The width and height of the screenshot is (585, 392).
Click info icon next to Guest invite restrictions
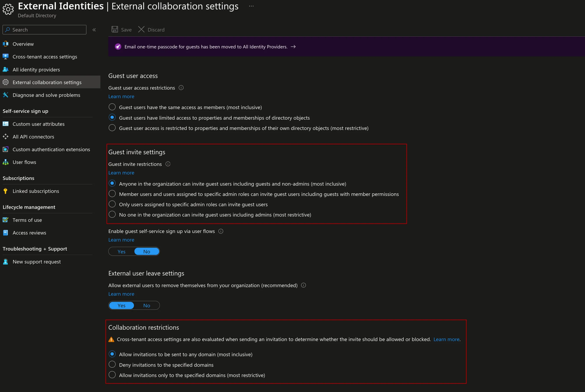coord(168,164)
